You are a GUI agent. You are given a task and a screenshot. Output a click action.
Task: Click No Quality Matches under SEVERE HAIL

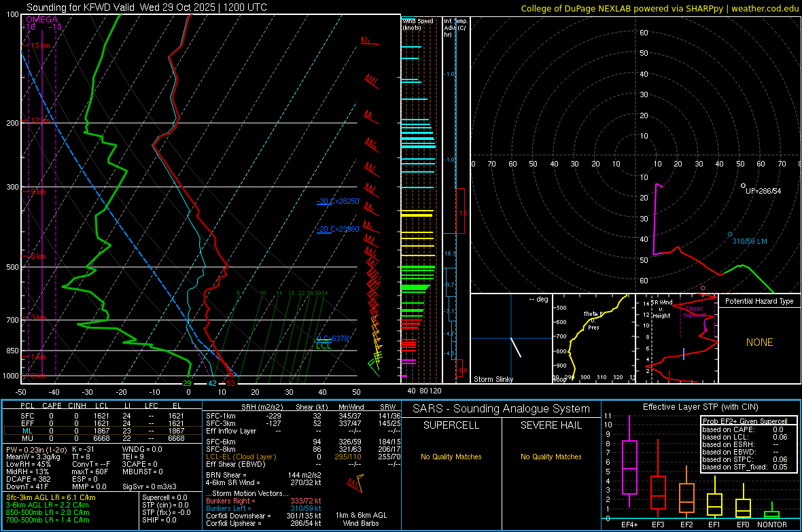pos(551,457)
